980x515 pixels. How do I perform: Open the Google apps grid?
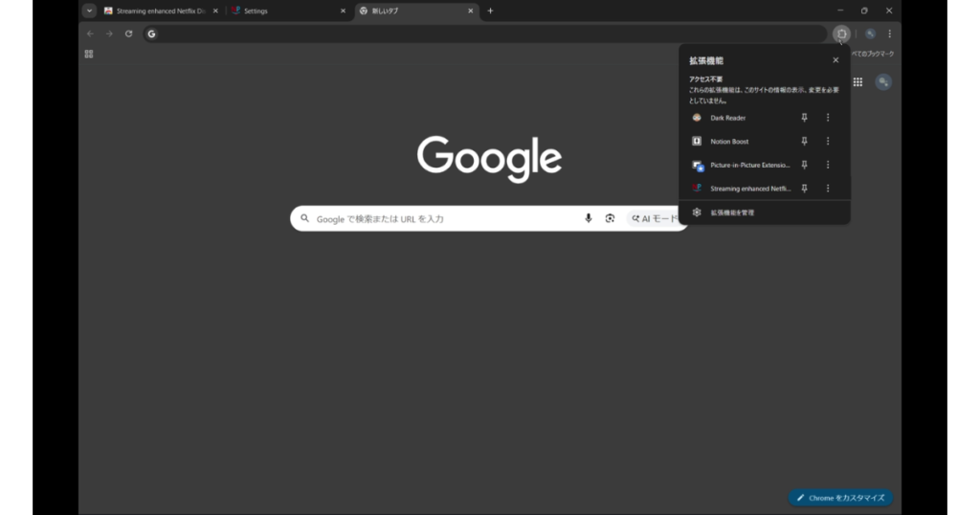857,82
